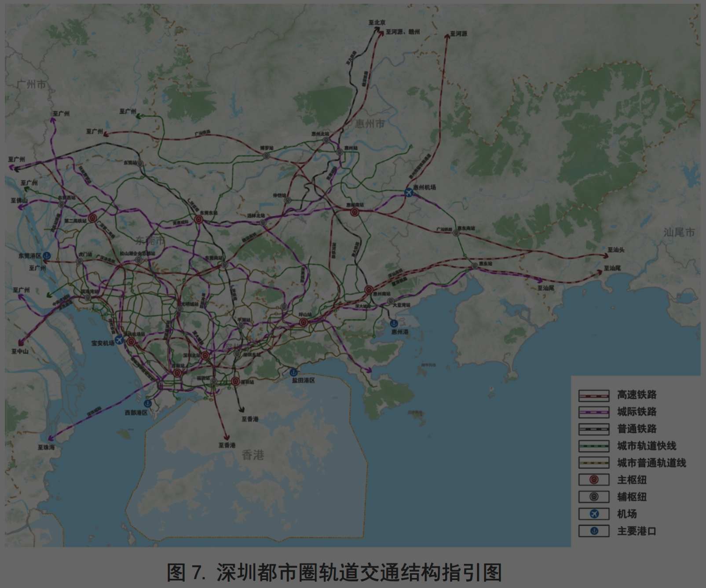Click the 至中山 direction label
The image size is (706, 588).
pyautogui.click(x=20, y=351)
